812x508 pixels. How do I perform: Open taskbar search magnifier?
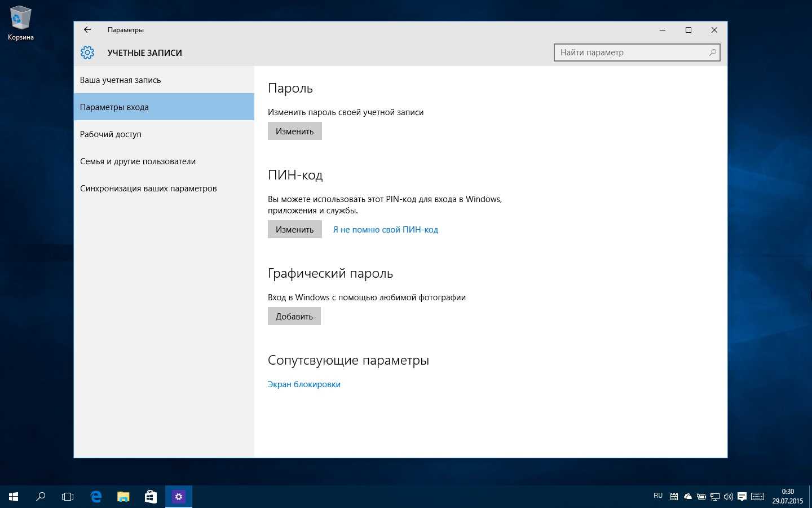[x=41, y=497]
